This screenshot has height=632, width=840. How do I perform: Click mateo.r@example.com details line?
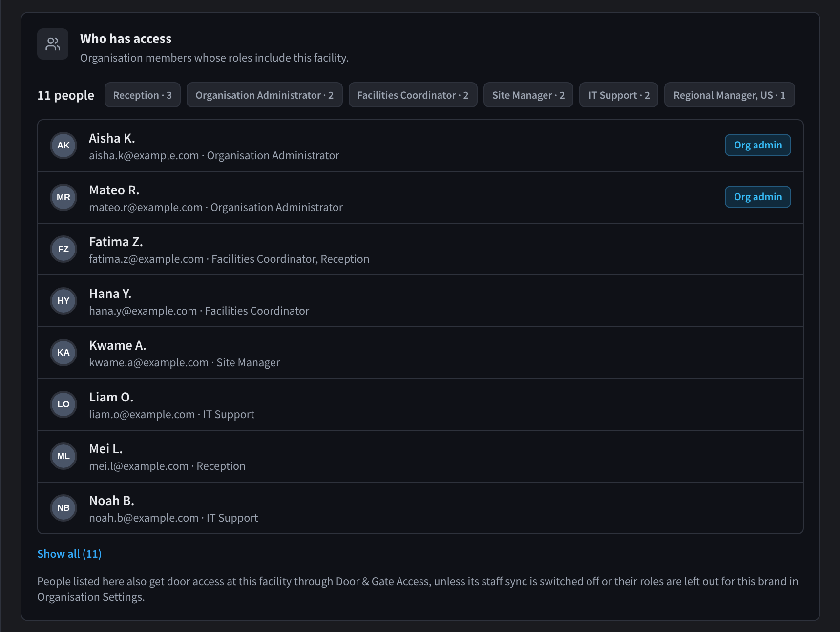pyautogui.click(x=216, y=207)
